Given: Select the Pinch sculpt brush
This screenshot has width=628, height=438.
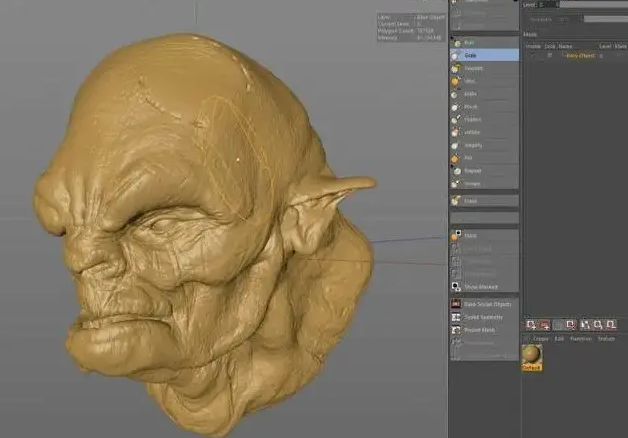Looking at the screenshot, I should pyautogui.click(x=484, y=106).
